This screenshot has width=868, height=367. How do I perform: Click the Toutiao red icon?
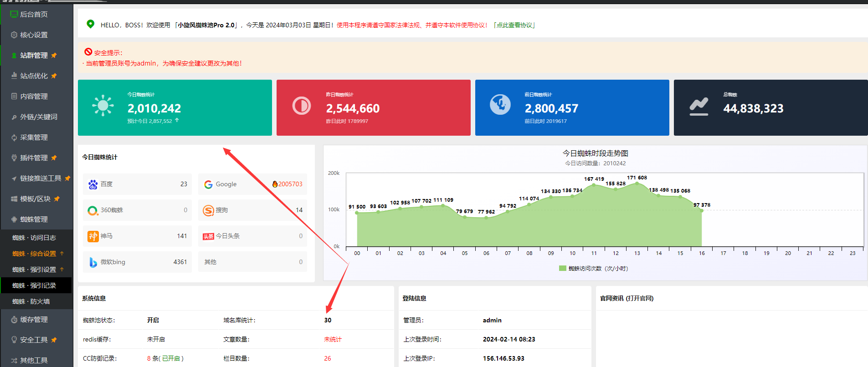pos(208,236)
